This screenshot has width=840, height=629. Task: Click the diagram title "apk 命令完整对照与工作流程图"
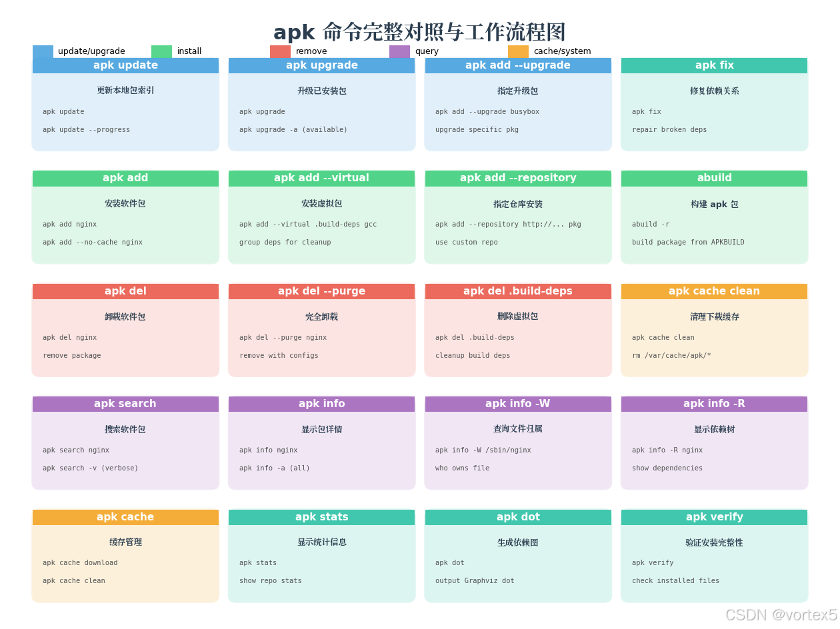(419, 32)
